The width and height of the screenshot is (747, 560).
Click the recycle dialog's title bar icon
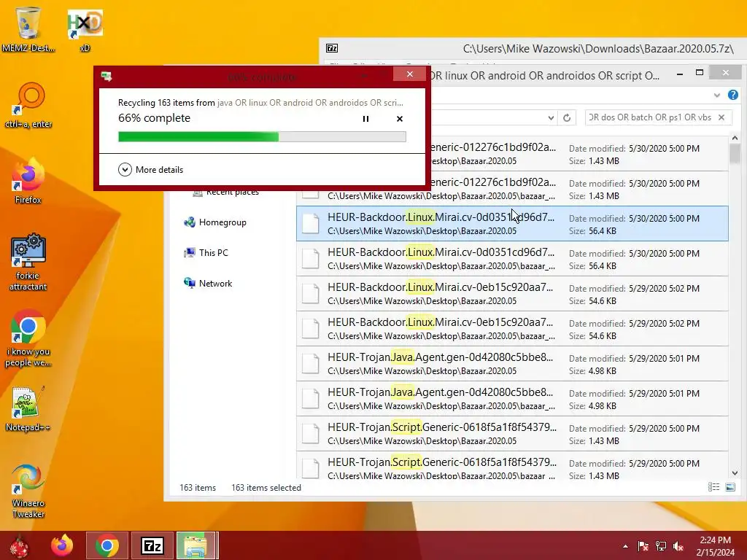coord(107,77)
